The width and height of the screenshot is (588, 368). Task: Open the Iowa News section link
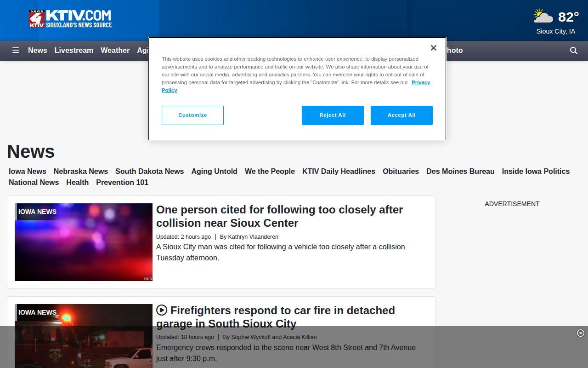(x=28, y=171)
